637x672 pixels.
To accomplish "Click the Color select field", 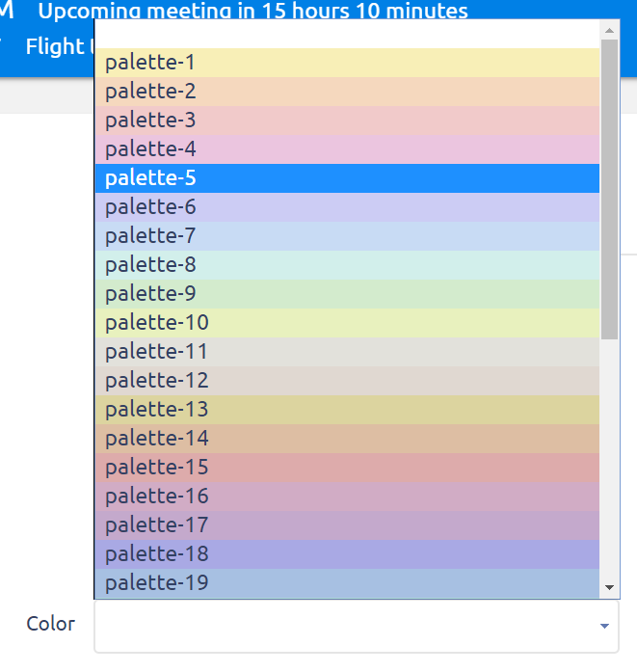I will 347,627.
